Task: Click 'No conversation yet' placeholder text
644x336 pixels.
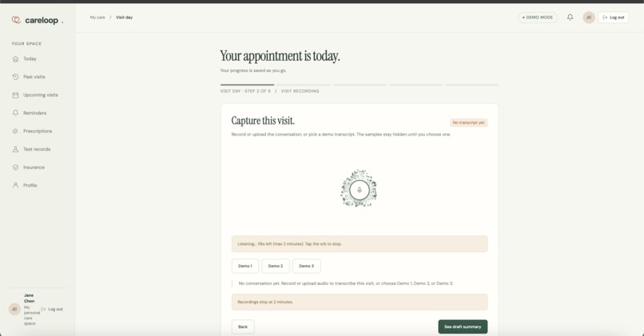Action: 346,283
